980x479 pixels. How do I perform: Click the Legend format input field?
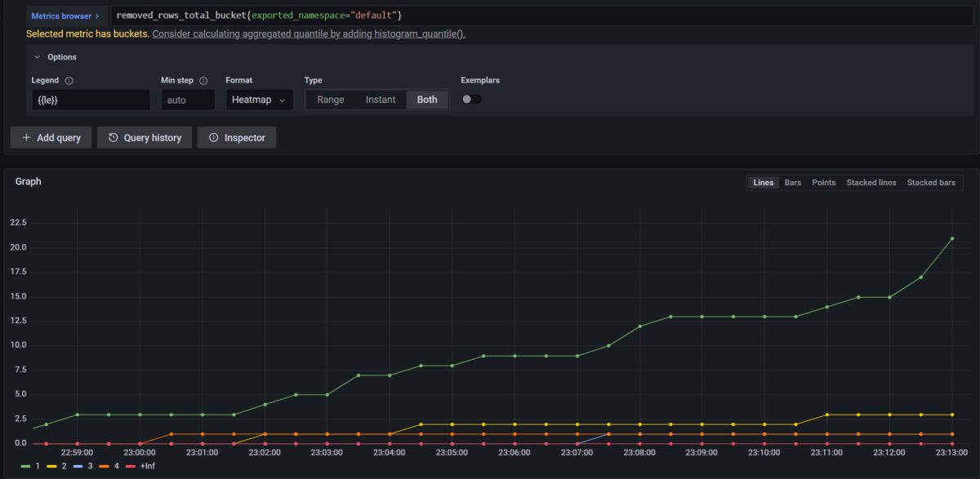(91, 100)
